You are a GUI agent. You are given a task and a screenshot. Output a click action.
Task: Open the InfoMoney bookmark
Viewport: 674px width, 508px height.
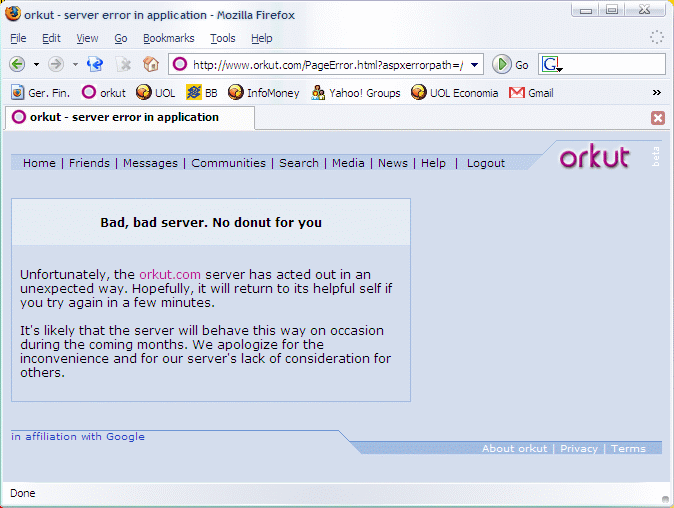click(263, 93)
